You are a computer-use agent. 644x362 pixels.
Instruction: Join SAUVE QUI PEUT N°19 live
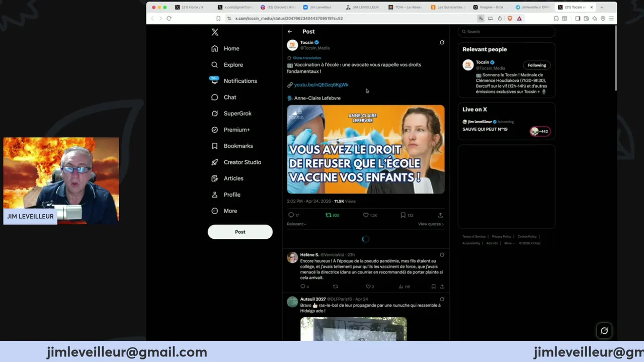pos(485,130)
